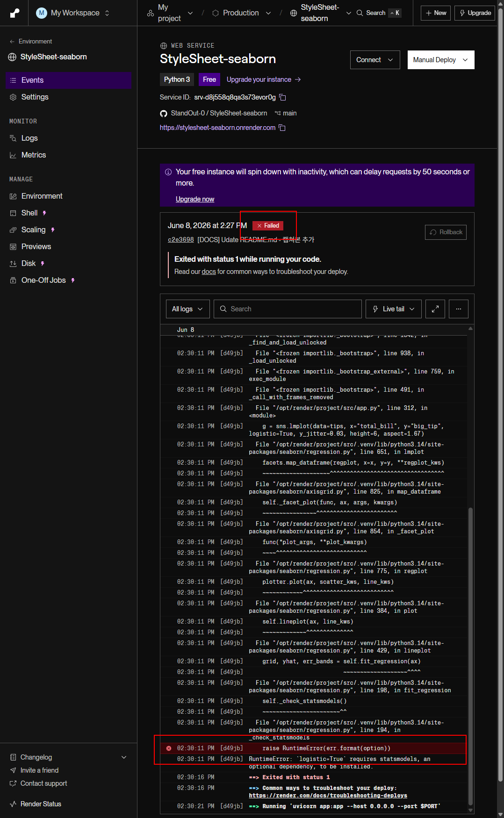Click the Previews icon in sidebar

click(13, 247)
